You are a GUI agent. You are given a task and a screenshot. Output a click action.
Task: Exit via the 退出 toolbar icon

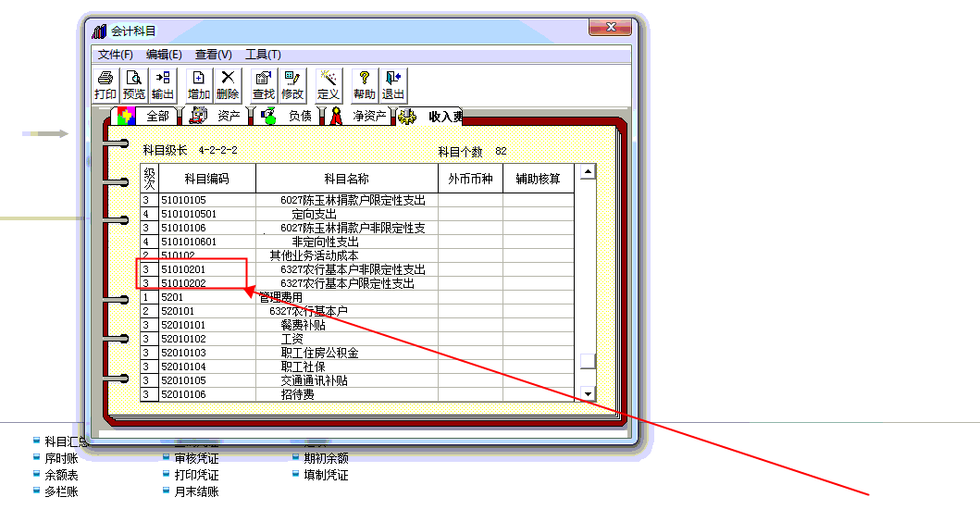click(393, 85)
